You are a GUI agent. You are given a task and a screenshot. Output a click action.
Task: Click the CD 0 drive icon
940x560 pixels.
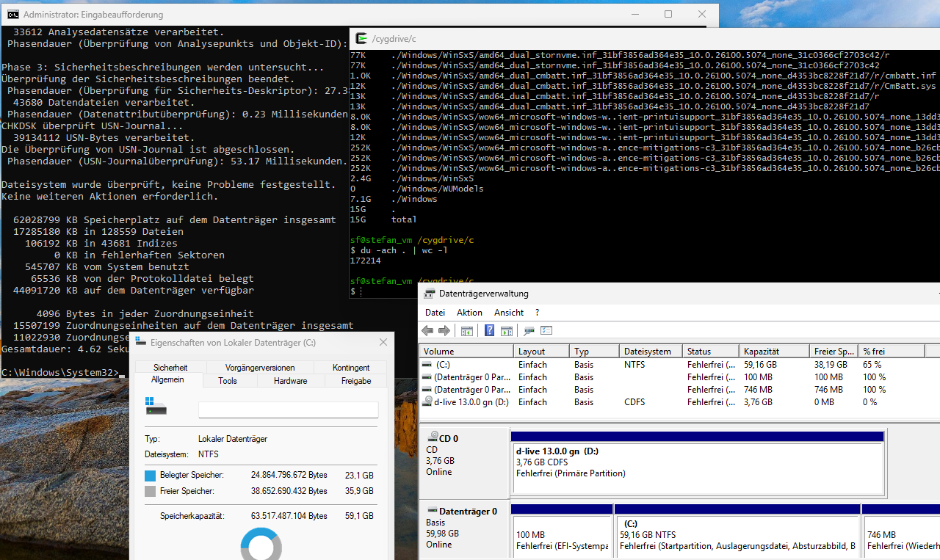pos(433,438)
